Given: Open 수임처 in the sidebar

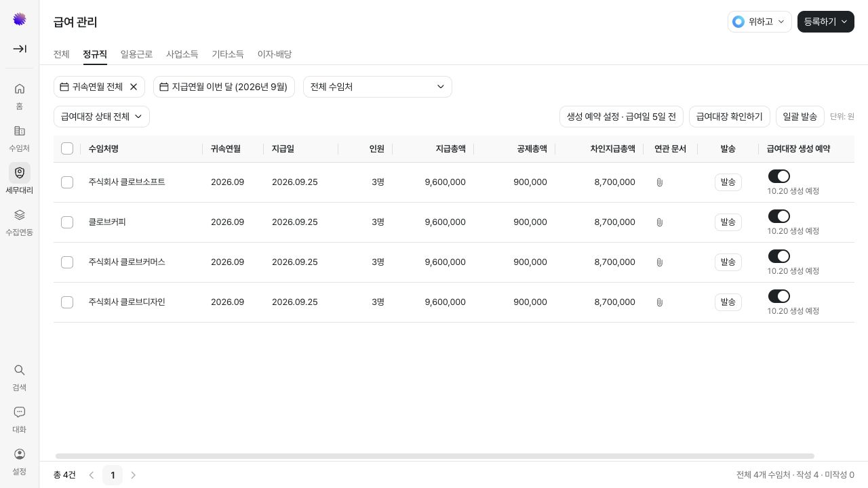Looking at the screenshot, I should pyautogui.click(x=20, y=138).
